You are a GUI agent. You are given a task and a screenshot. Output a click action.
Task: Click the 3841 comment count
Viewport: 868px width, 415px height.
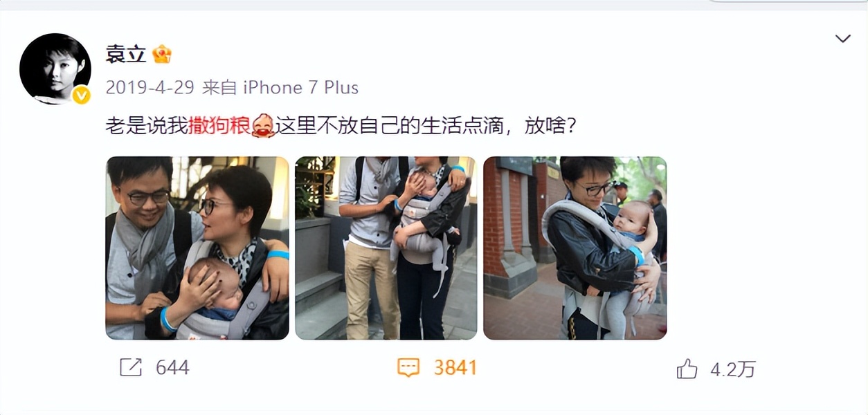(x=455, y=367)
